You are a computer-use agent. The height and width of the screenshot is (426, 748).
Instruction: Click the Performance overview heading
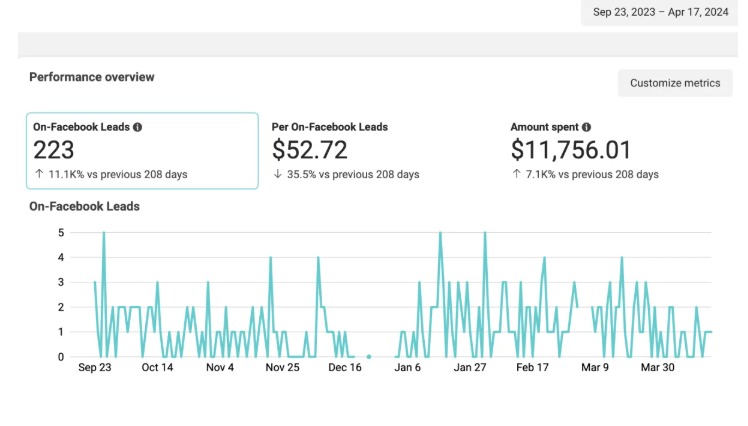(x=92, y=77)
